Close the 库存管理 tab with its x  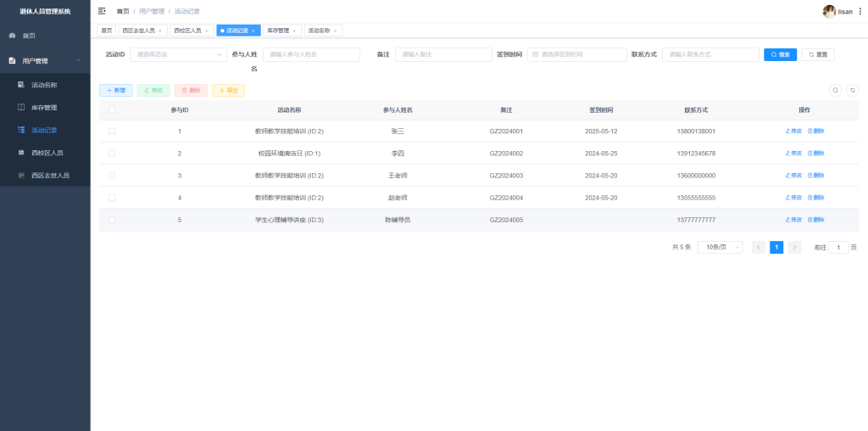point(294,31)
